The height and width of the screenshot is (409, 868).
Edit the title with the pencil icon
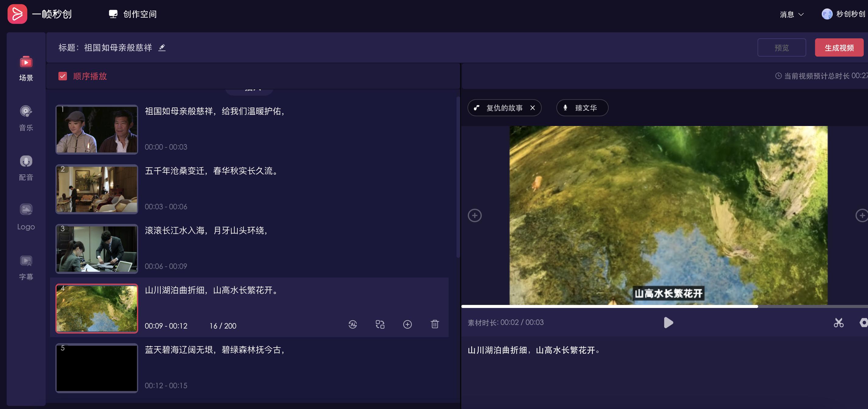162,47
